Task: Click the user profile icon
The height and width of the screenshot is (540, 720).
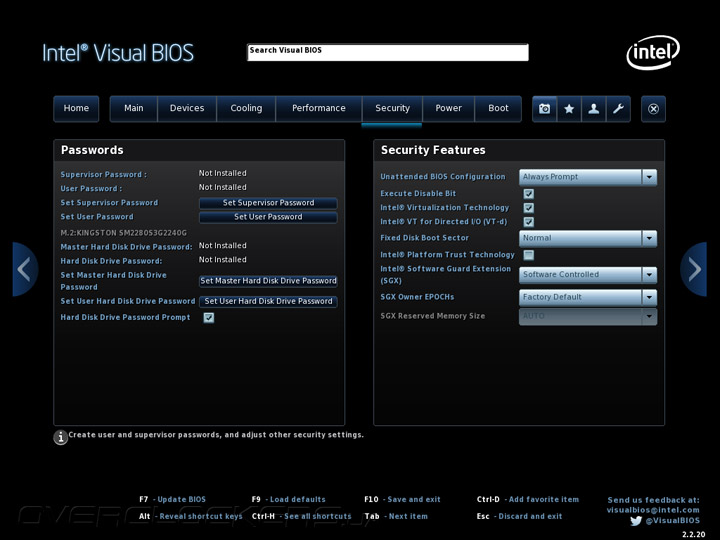Action: click(x=594, y=109)
